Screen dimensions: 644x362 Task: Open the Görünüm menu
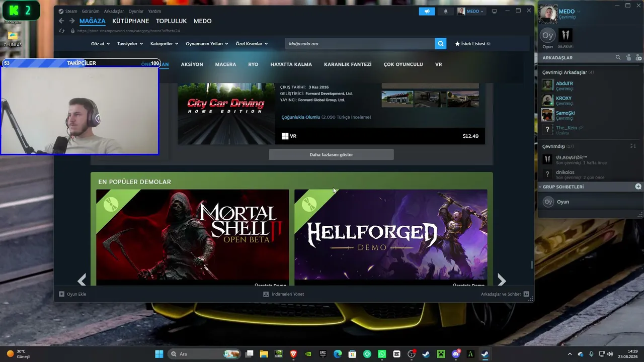click(91, 11)
